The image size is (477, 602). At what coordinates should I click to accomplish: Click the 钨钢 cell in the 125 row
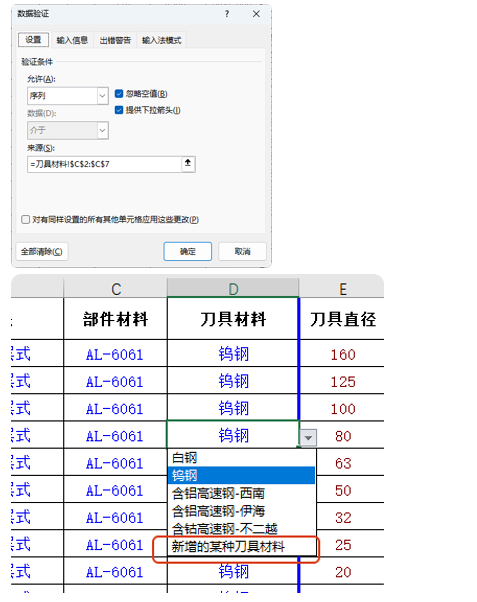pos(233,381)
